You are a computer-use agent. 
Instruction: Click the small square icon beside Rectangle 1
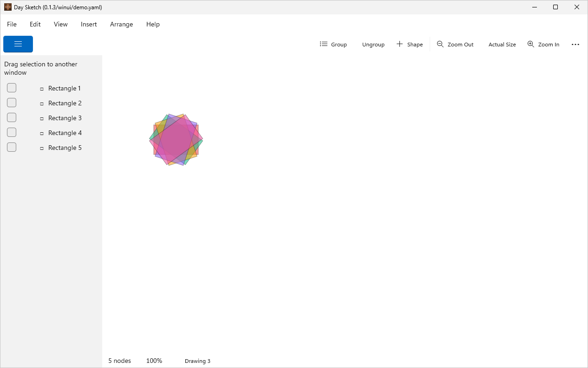point(42,89)
